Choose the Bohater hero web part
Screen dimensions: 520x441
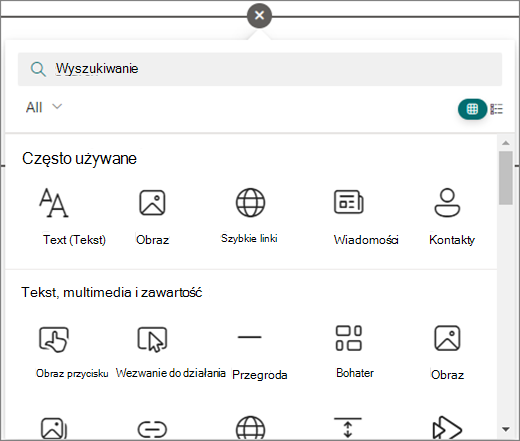[x=349, y=338]
